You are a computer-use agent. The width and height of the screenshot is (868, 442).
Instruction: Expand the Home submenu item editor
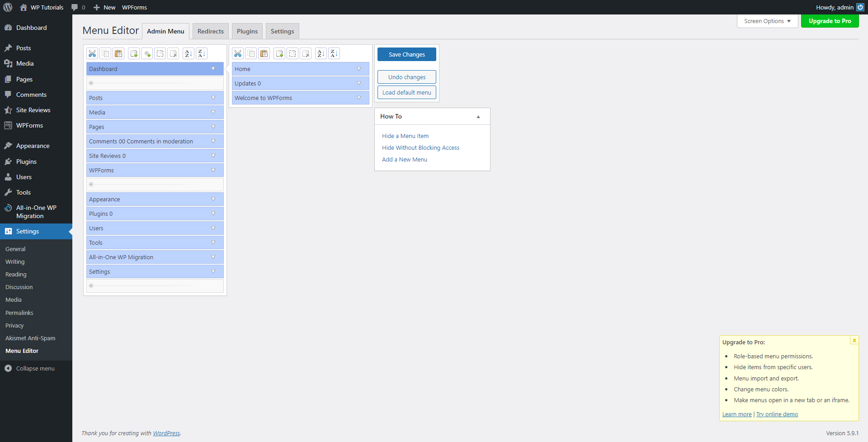pos(359,69)
